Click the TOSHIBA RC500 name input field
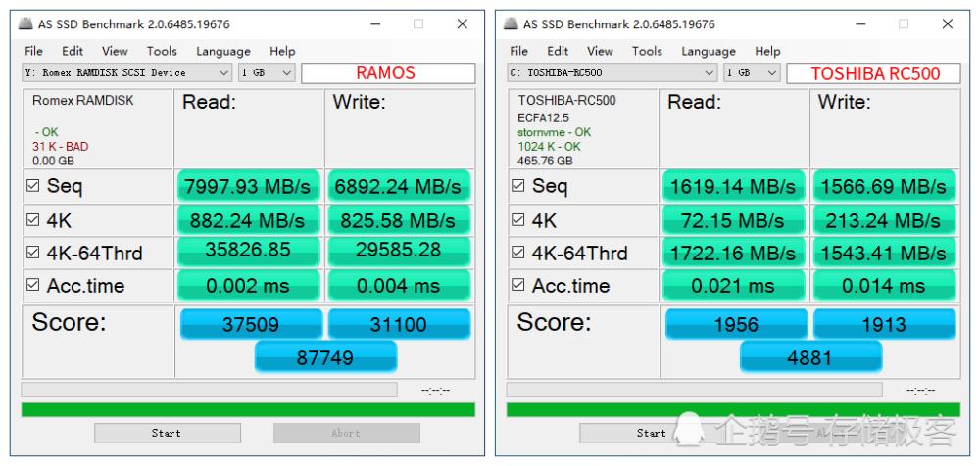The height and width of the screenshot is (466, 980). (873, 73)
